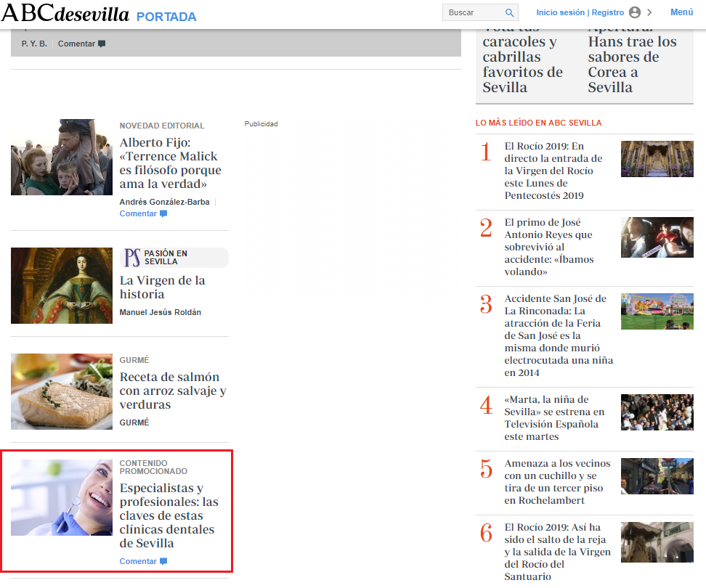Click the Pasión en Sevilla PS logo

pyautogui.click(x=132, y=257)
